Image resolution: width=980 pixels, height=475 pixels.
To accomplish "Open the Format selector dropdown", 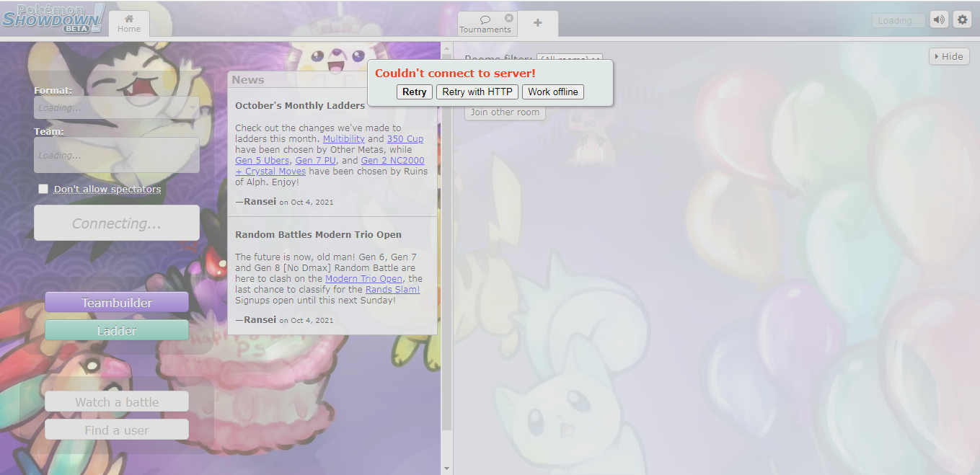I will tap(117, 107).
